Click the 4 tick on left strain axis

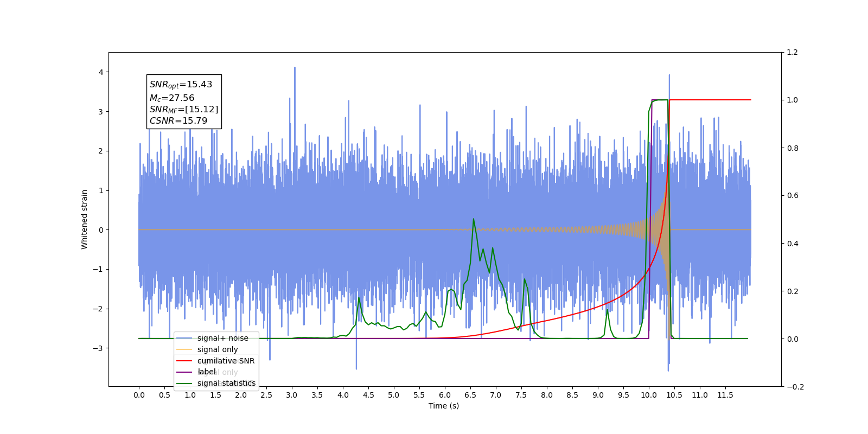pos(101,72)
